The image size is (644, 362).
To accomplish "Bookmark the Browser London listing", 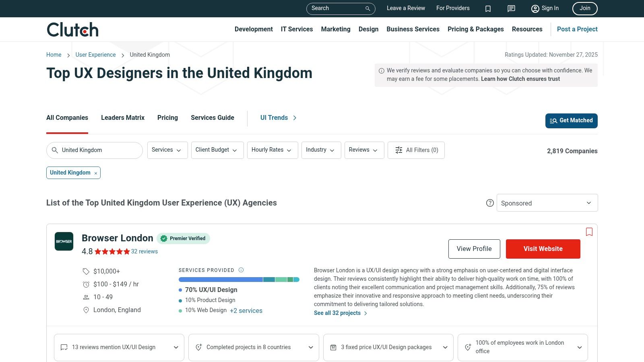I will tap(589, 232).
